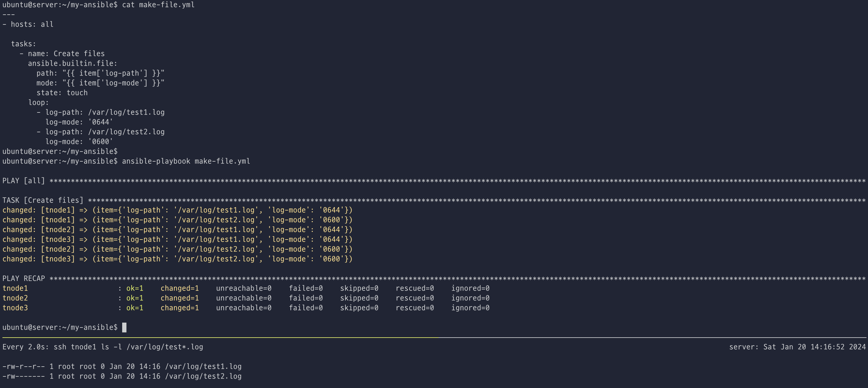868x388 pixels.
Task: Click the 'name: Create files' task line
Action: (66, 53)
